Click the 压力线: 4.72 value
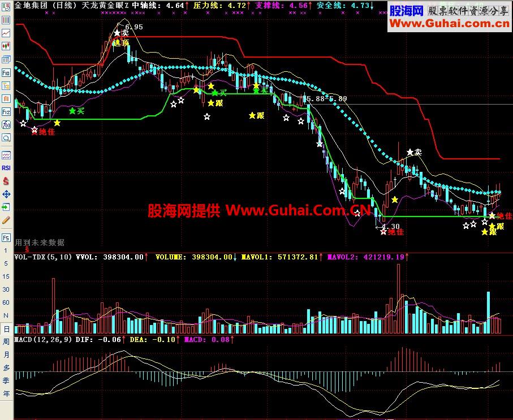The height and width of the screenshot is (420, 513). pos(219,6)
